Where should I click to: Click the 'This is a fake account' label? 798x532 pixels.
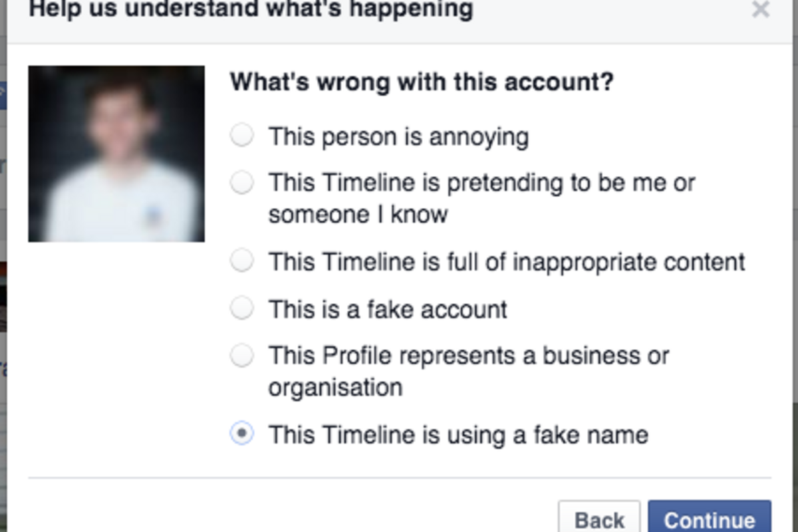(x=387, y=309)
